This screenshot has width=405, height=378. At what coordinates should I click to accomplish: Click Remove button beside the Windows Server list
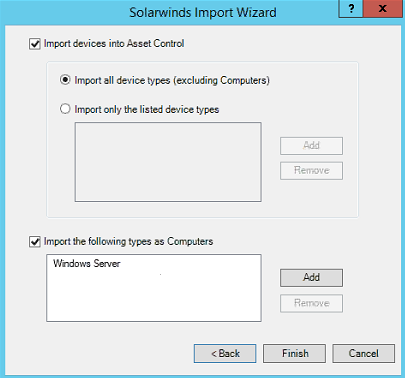(x=311, y=303)
